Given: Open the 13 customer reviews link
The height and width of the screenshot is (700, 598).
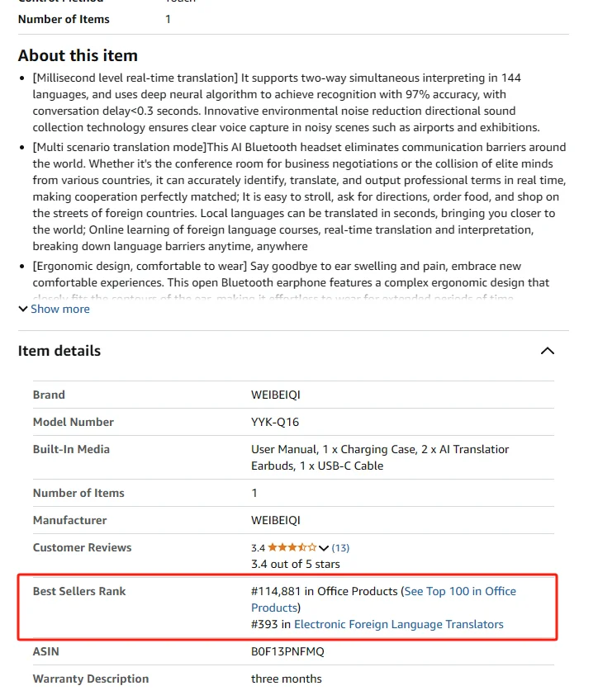Looking at the screenshot, I should [x=340, y=547].
